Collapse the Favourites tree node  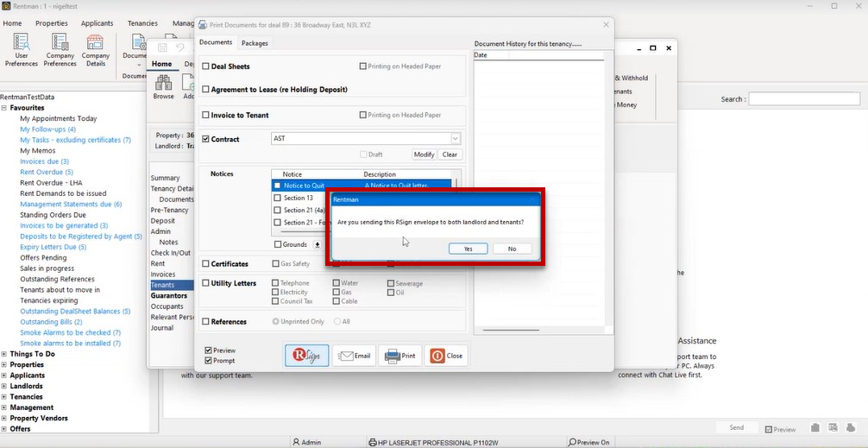pyautogui.click(x=4, y=108)
